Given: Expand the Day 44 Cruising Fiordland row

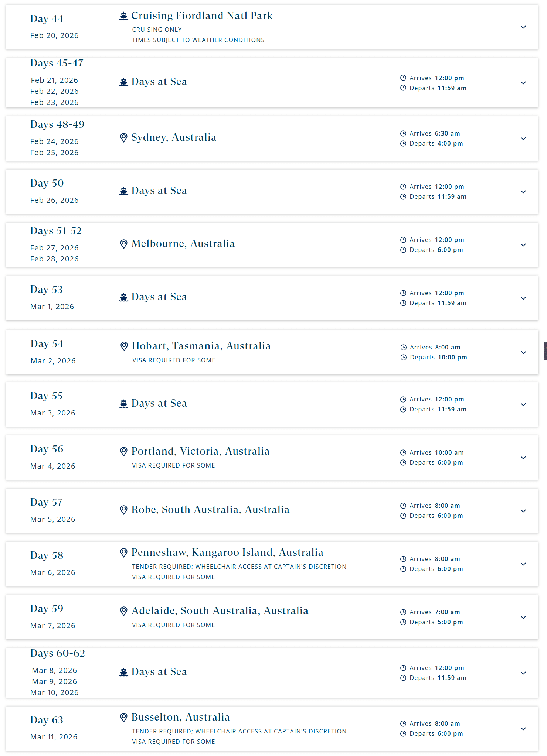Looking at the screenshot, I should click(x=523, y=27).
